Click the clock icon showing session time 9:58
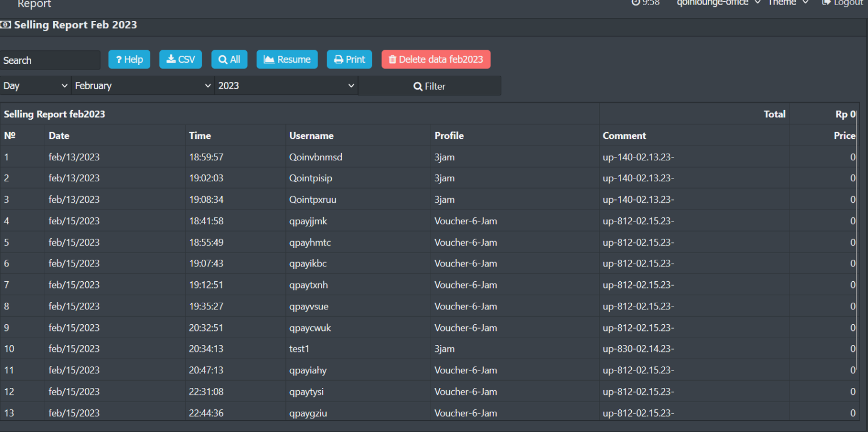This screenshot has width=868, height=432. 634,2
